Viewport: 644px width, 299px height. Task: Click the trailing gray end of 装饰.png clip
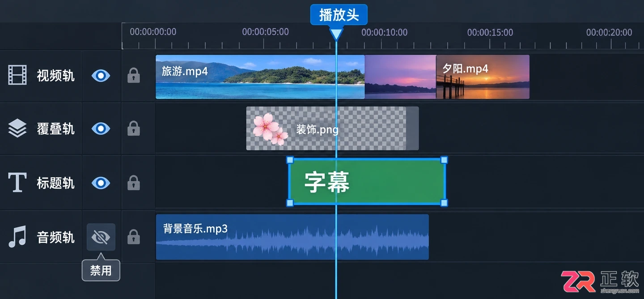click(x=412, y=128)
